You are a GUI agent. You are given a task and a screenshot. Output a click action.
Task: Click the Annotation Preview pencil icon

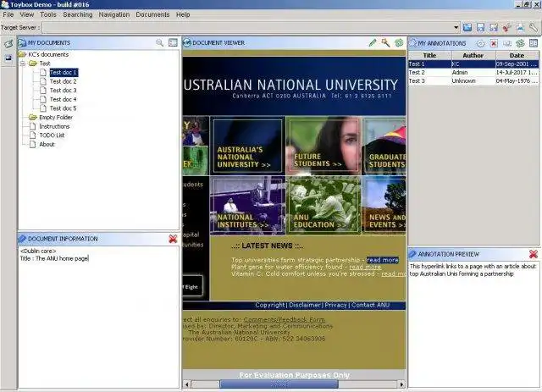click(x=412, y=254)
